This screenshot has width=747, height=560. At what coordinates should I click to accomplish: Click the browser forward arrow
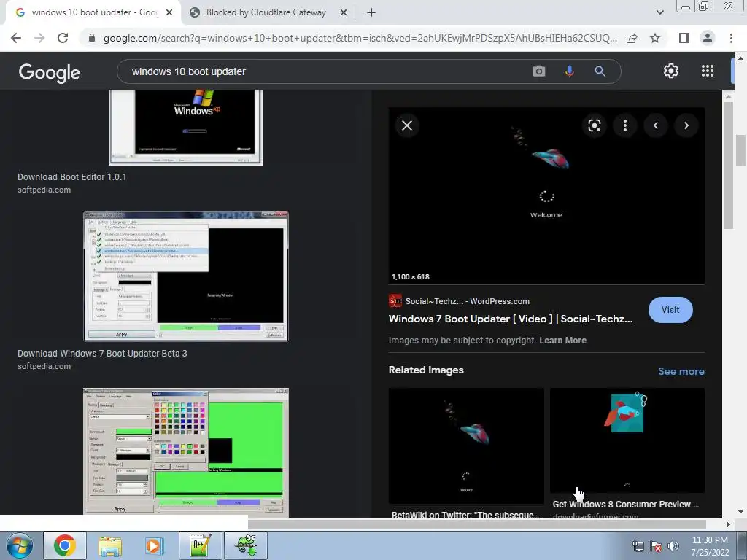coord(39,38)
